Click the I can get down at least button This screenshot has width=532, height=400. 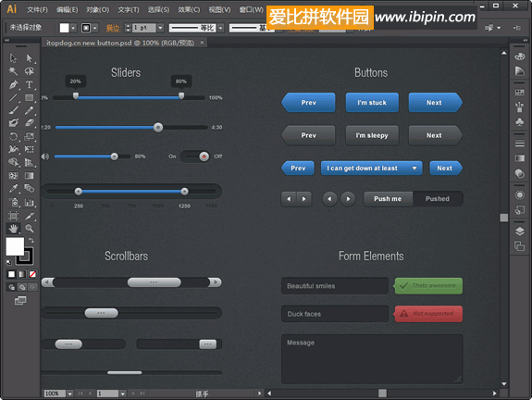coord(372,169)
